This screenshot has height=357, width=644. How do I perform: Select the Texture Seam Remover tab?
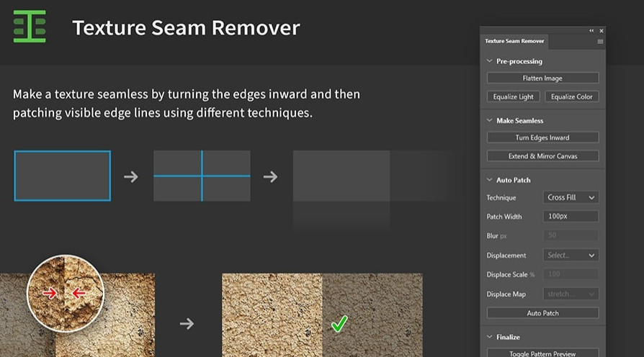pyautogui.click(x=514, y=42)
